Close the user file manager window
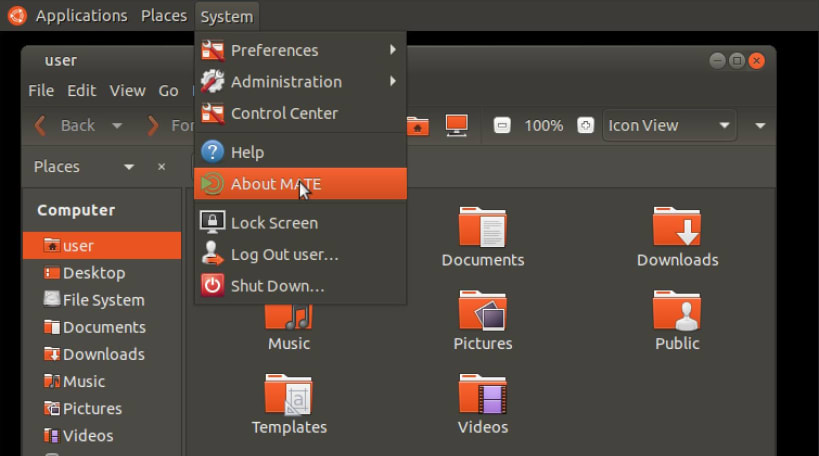 point(756,61)
